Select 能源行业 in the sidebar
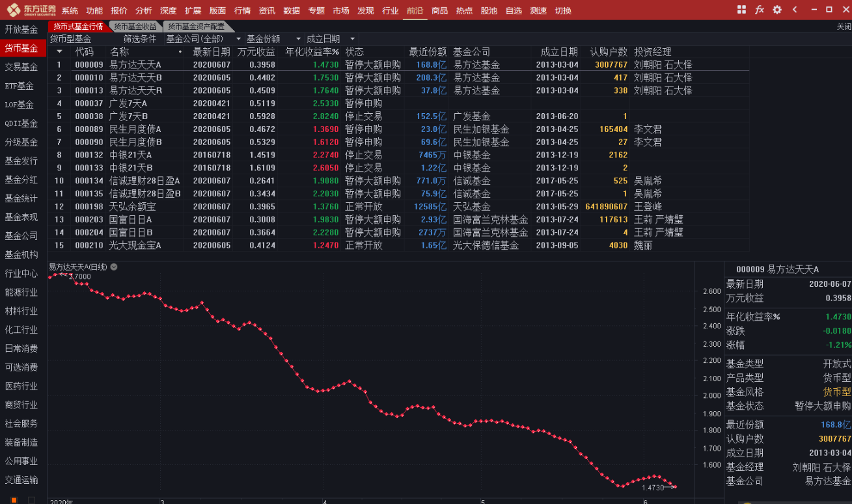 click(x=21, y=292)
